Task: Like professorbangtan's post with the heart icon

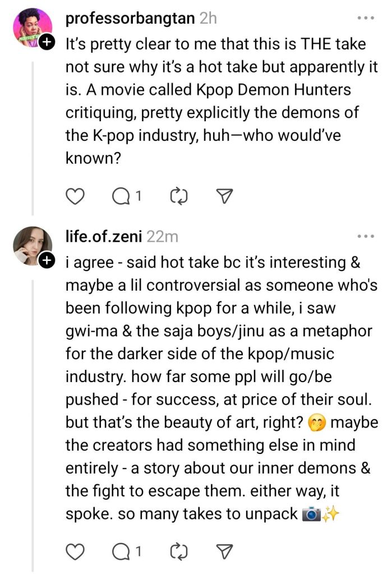Action: pos(75,196)
